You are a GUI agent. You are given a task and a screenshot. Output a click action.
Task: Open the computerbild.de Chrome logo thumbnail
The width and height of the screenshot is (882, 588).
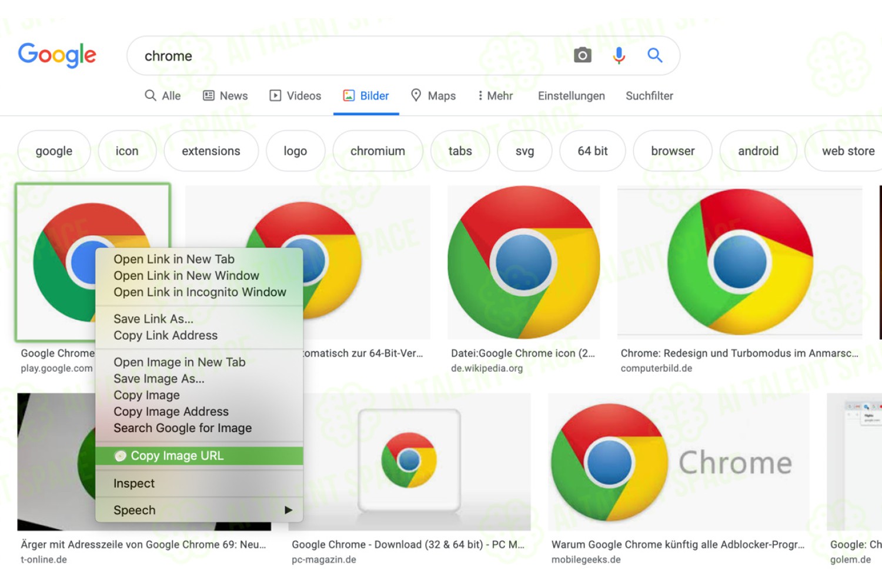(740, 262)
